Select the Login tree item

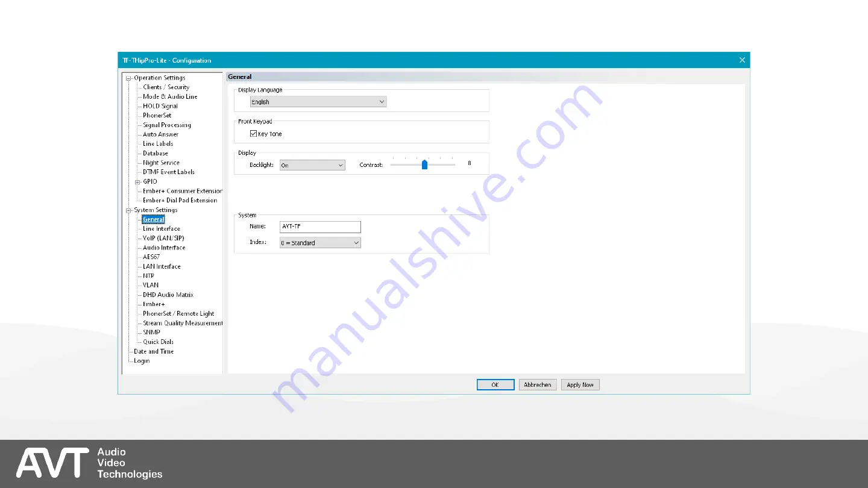142,361
